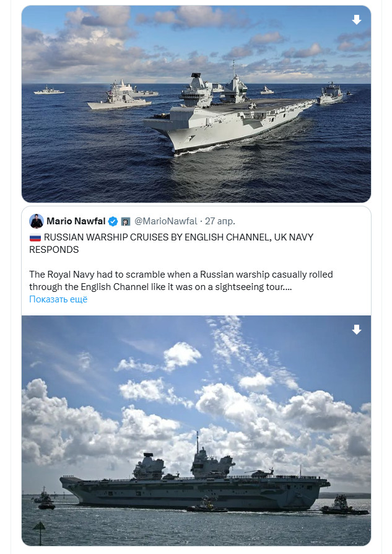Open the "27 апр." post timestamp

220,221
